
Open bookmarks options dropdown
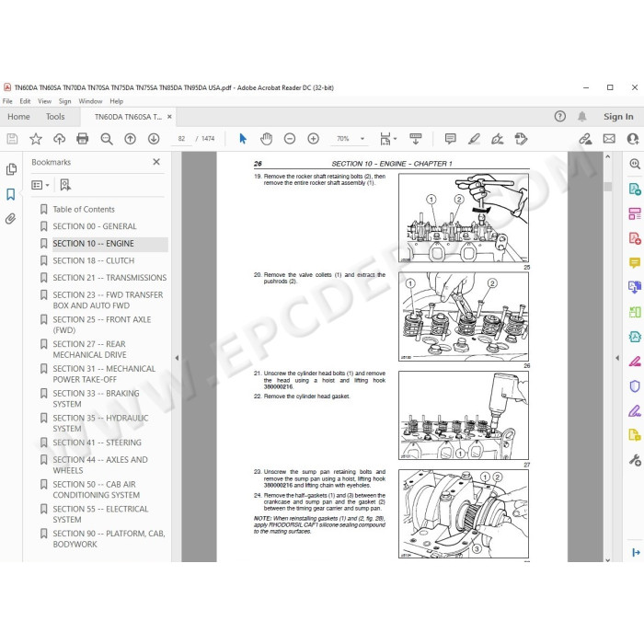[x=40, y=185]
